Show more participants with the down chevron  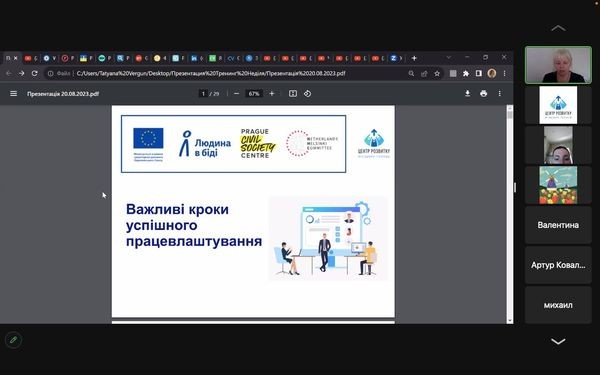click(x=558, y=341)
